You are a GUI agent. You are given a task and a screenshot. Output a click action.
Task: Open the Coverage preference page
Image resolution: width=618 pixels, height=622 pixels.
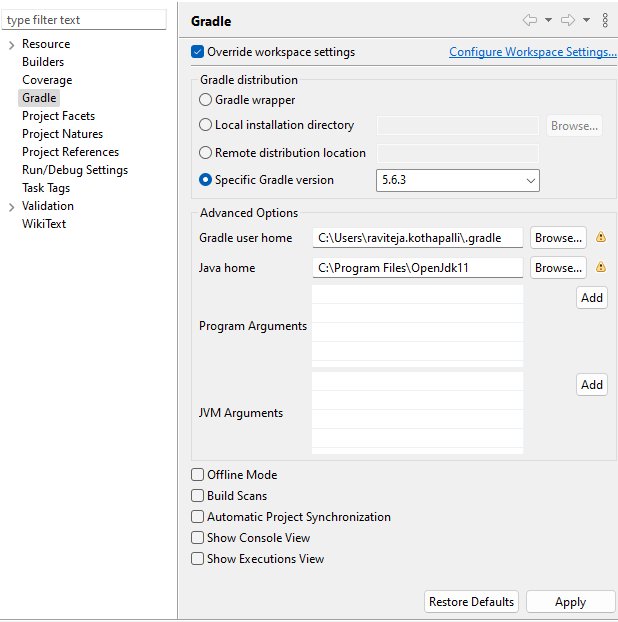(47, 80)
